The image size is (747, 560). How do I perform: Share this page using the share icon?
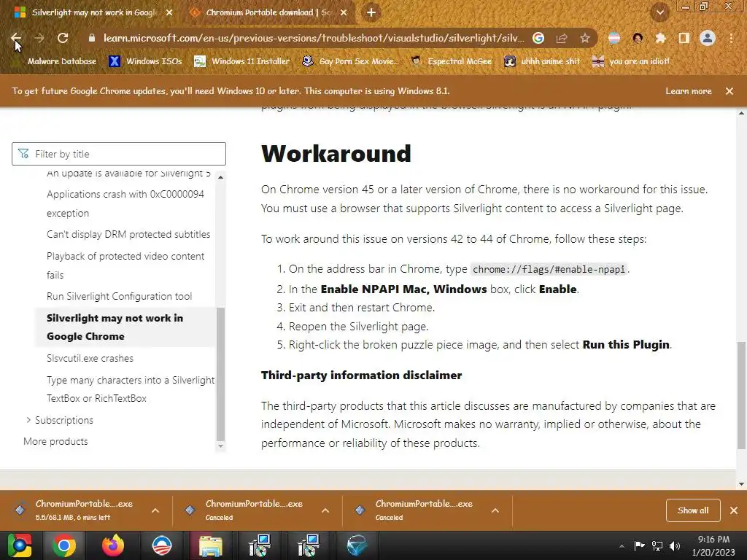click(x=562, y=38)
